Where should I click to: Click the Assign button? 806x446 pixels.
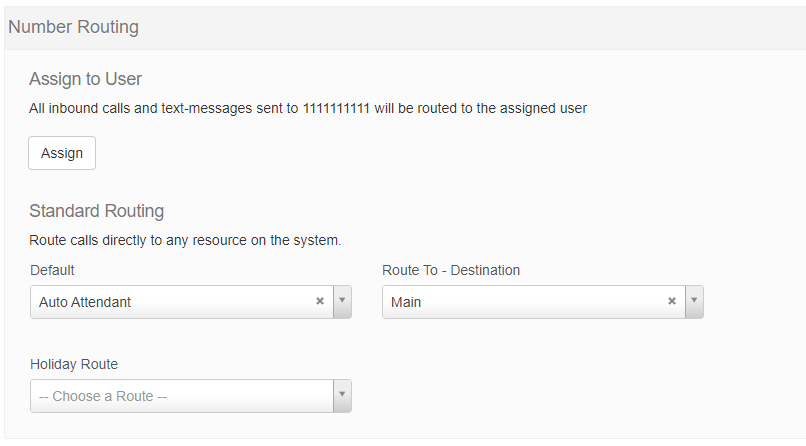pyautogui.click(x=62, y=153)
